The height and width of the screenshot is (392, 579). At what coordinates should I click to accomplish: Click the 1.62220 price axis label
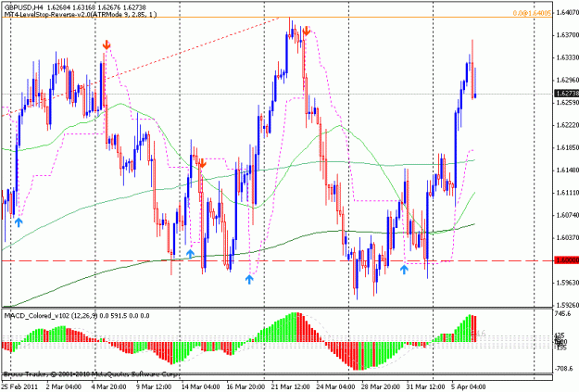coord(567,125)
